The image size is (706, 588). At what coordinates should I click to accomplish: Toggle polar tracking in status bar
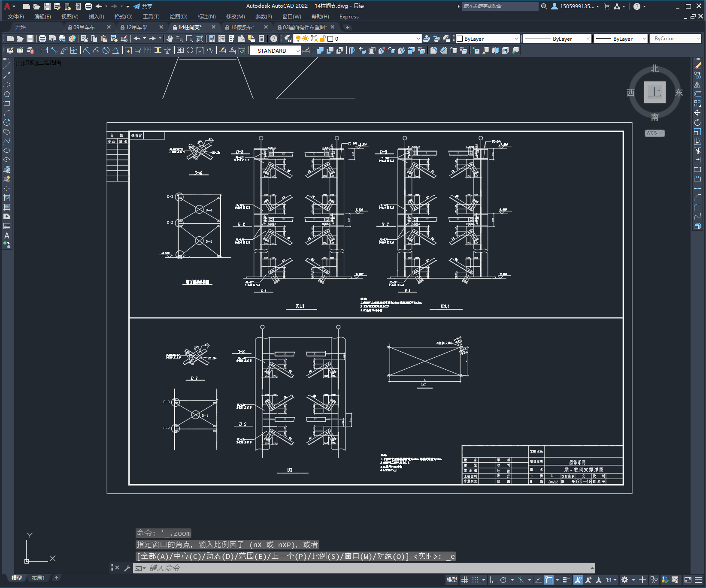[x=504, y=580]
